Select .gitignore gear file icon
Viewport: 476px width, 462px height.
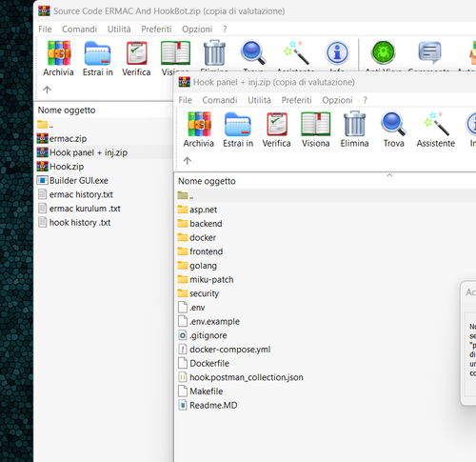[x=183, y=335]
